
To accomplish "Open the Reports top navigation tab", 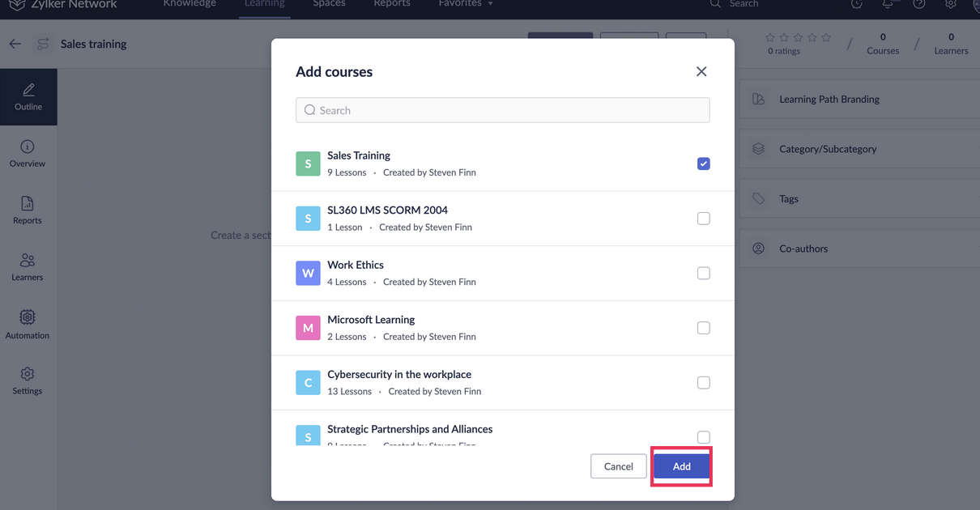I will click(x=392, y=4).
